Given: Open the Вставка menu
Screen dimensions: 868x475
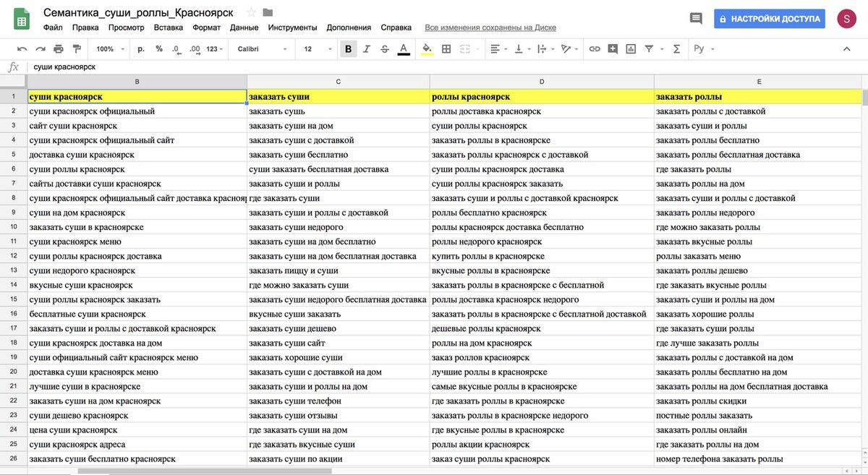Looking at the screenshot, I should click(x=169, y=27).
